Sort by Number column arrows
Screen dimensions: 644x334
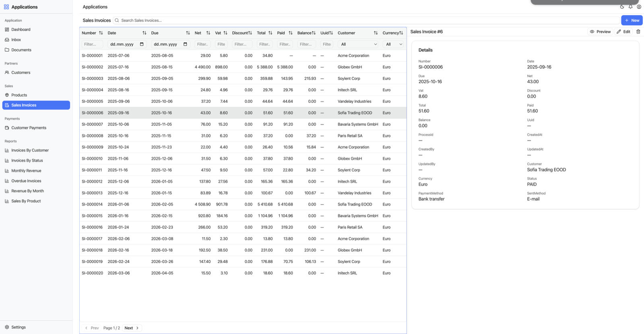pos(101,33)
